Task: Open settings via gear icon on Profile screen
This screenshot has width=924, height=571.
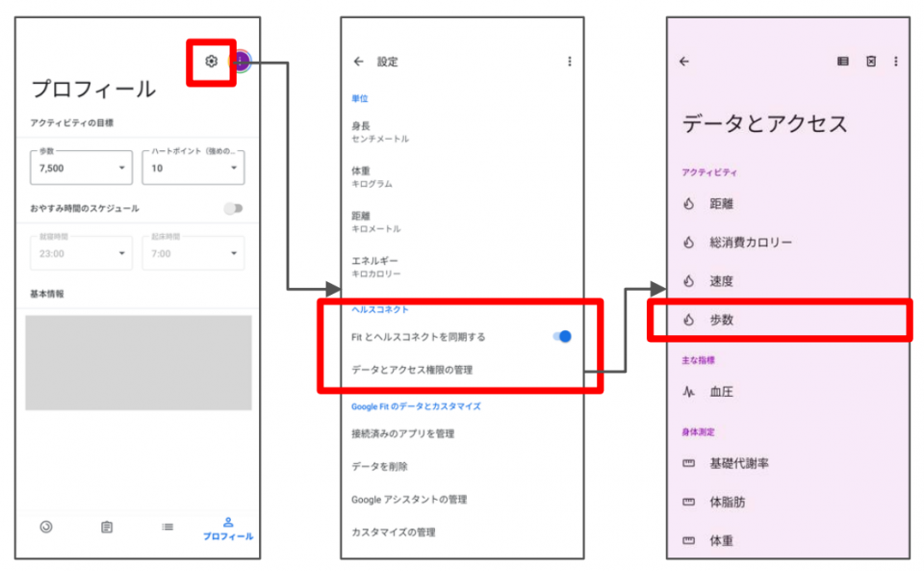Action: pos(211,62)
